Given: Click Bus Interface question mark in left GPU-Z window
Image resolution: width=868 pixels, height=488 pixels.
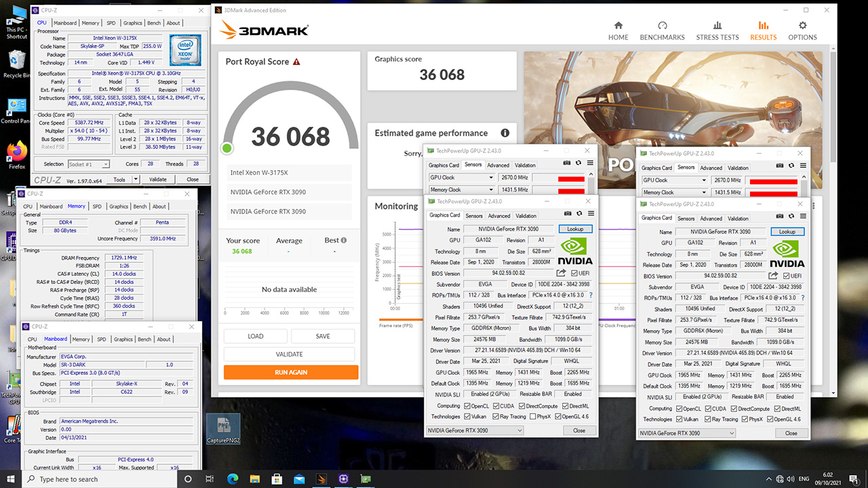Looking at the screenshot, I should click(591, 296).
